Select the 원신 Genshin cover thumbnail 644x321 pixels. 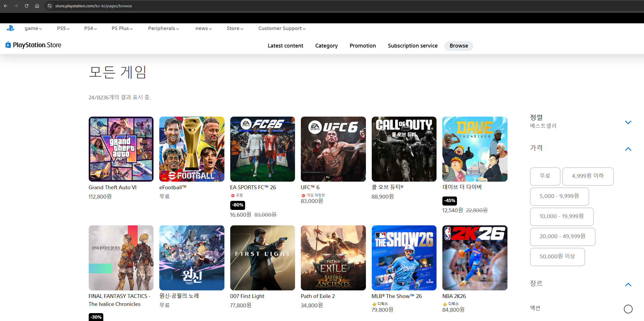tap(192, 258)
